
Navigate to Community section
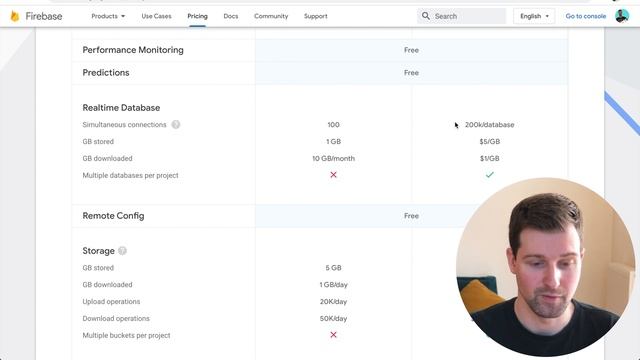[x=271, y=16]
